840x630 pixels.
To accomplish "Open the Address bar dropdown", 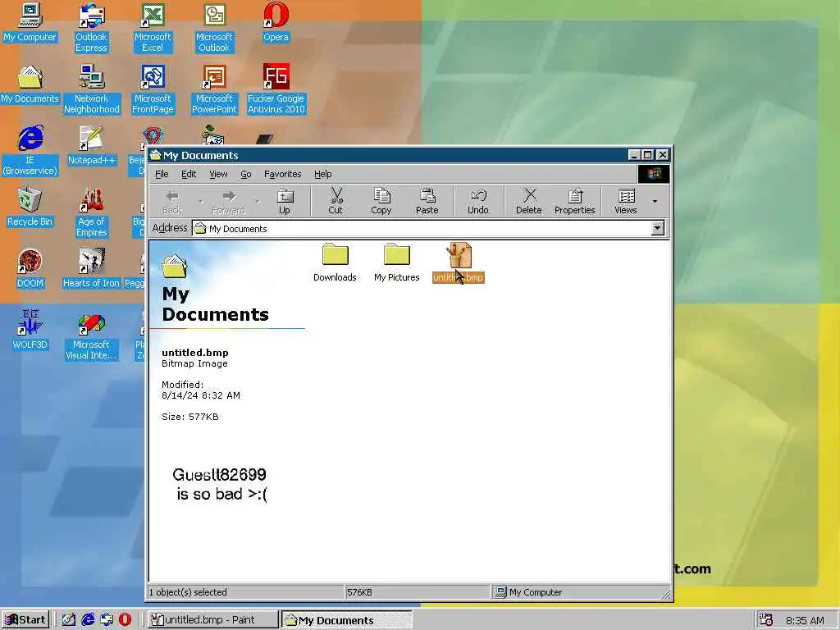I will click(657, 229).
